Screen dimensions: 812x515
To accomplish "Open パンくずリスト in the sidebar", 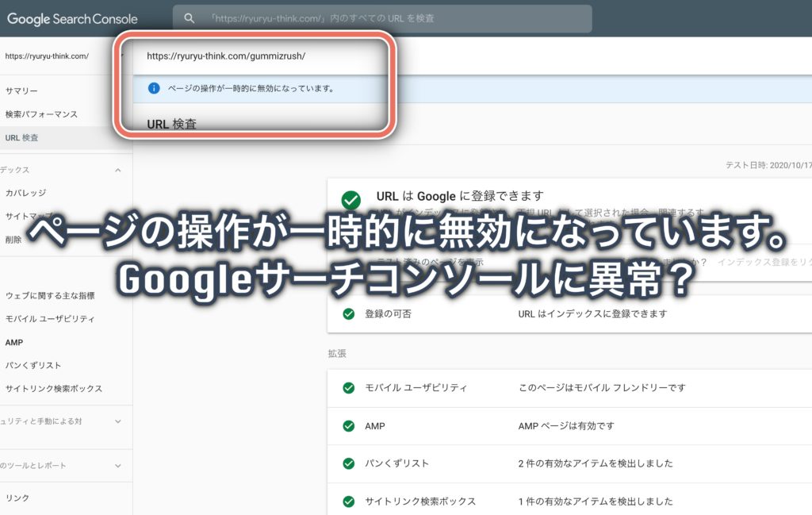I will (x=33, y=365).
